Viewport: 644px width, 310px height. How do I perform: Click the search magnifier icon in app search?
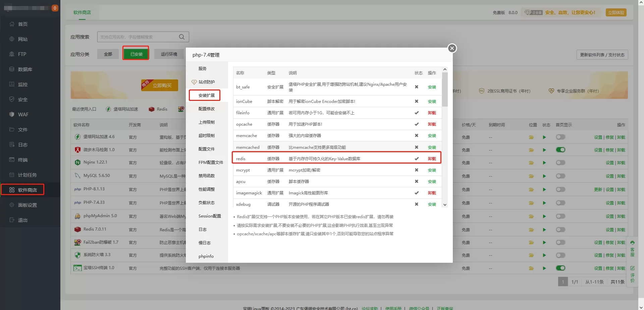point(181,37)
